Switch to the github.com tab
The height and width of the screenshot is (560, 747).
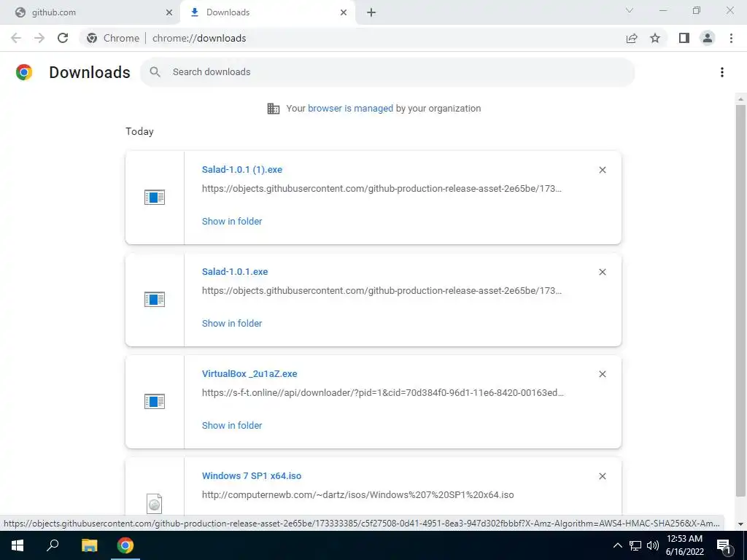(90, 12)
